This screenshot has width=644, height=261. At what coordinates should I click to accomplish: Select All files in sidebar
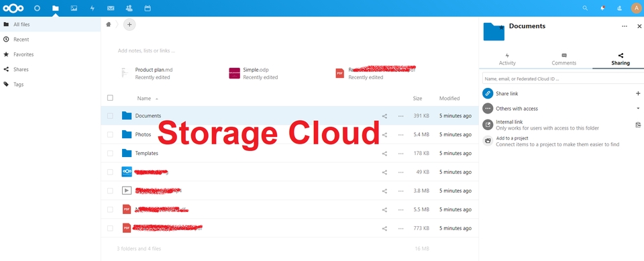(x=50, y=24)
